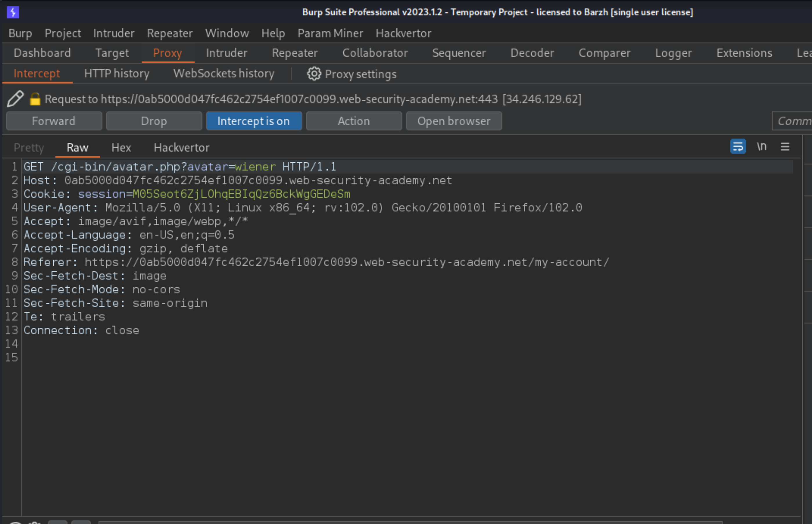Click the Sec-Fetch-Dest header line

coord(95,275)
